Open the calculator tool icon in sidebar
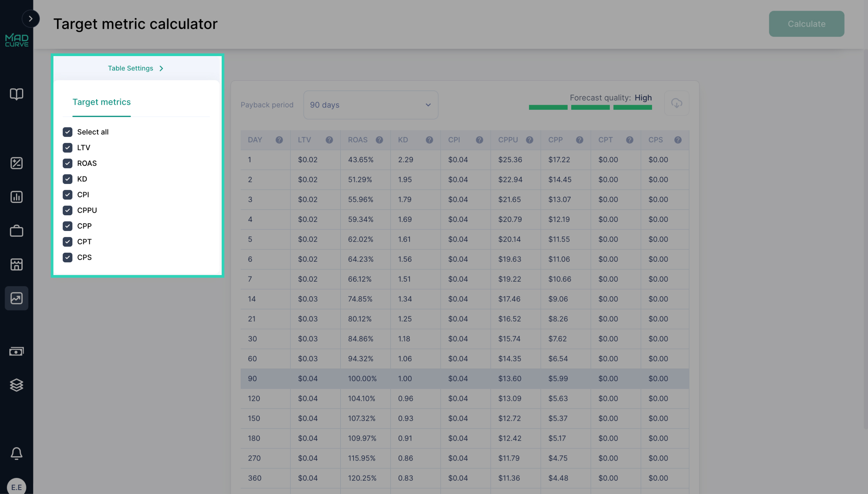The height and width of the screenshot is (494, 868). pos(17,163)
